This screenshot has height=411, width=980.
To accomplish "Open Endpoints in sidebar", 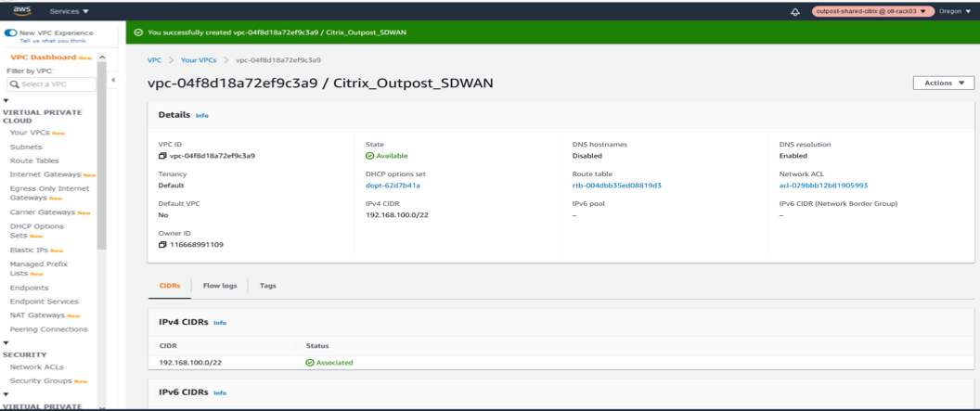I will point(30,288).
